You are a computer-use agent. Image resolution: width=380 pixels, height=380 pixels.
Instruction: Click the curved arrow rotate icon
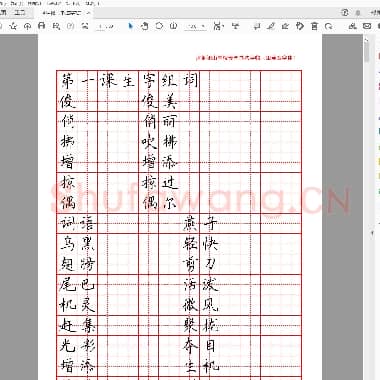(x=329, y=26)
